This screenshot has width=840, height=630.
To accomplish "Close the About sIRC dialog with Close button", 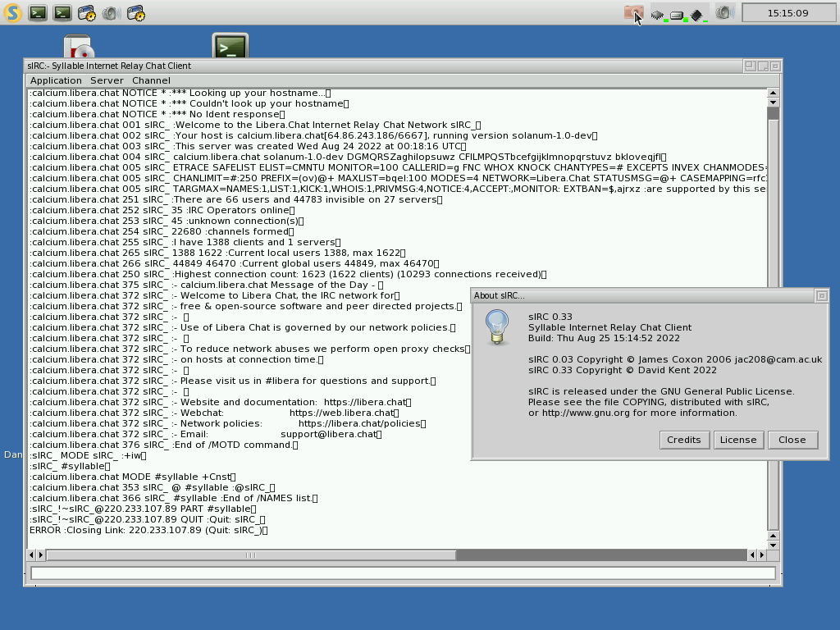I will 792,440.
